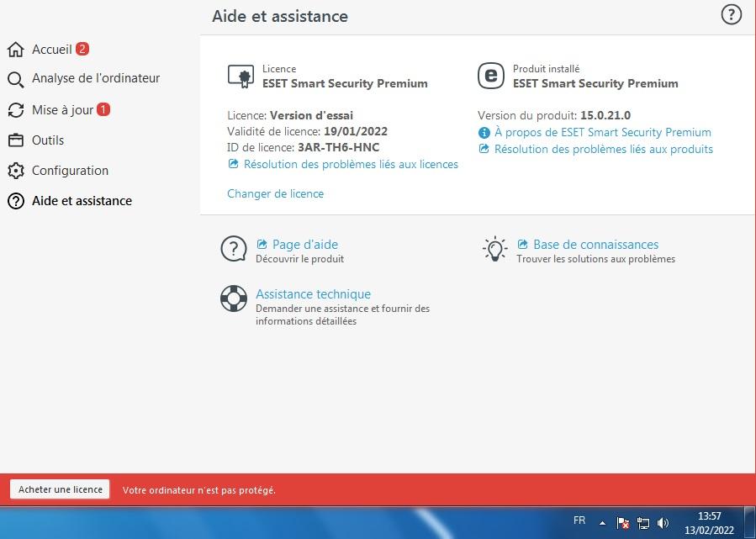Go to the Accueil section
This screenshot has width=756, height=539.
pos(51,49)
